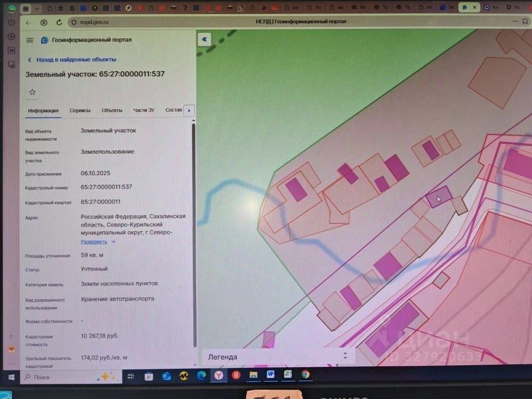
Task: Click the date value 06.10.2025
Action: click(96, 174)
